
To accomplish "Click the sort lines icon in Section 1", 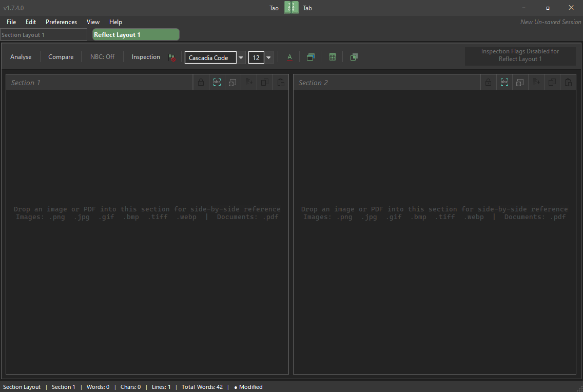I will 249,83.
